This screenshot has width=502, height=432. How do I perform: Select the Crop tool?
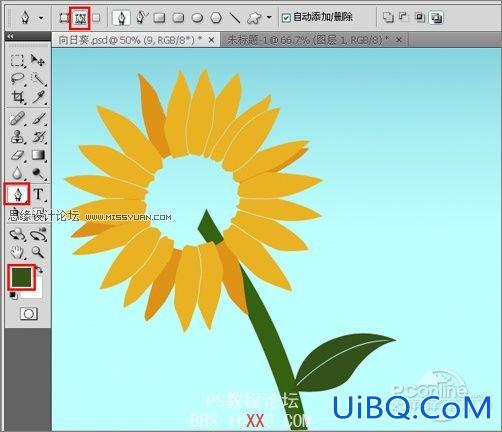(x=18, y=97)
